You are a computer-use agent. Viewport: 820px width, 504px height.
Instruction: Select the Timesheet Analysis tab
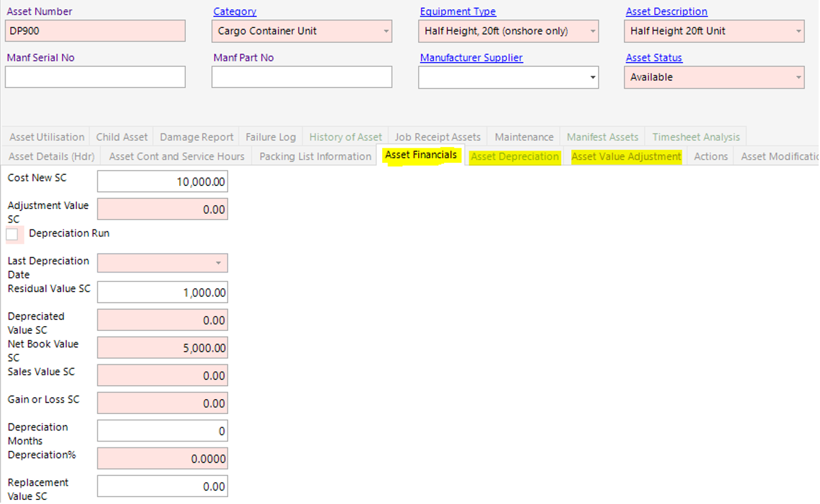pos(696,136)
